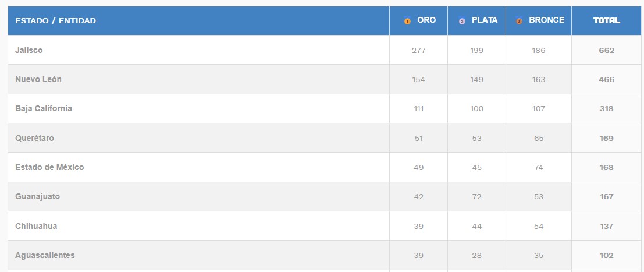Click the silver medal icon beside PLATA

point(462,20)
